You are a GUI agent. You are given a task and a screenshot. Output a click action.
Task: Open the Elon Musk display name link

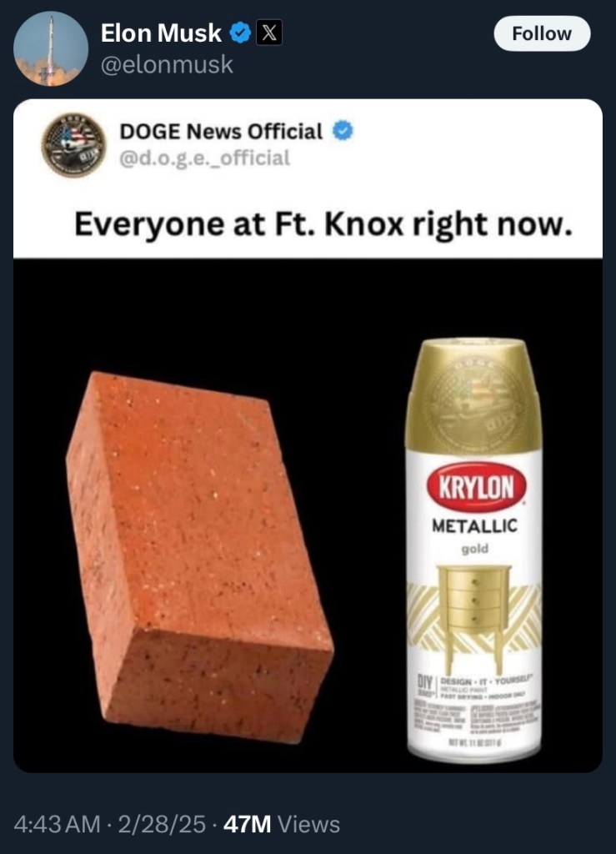point(161,33)
